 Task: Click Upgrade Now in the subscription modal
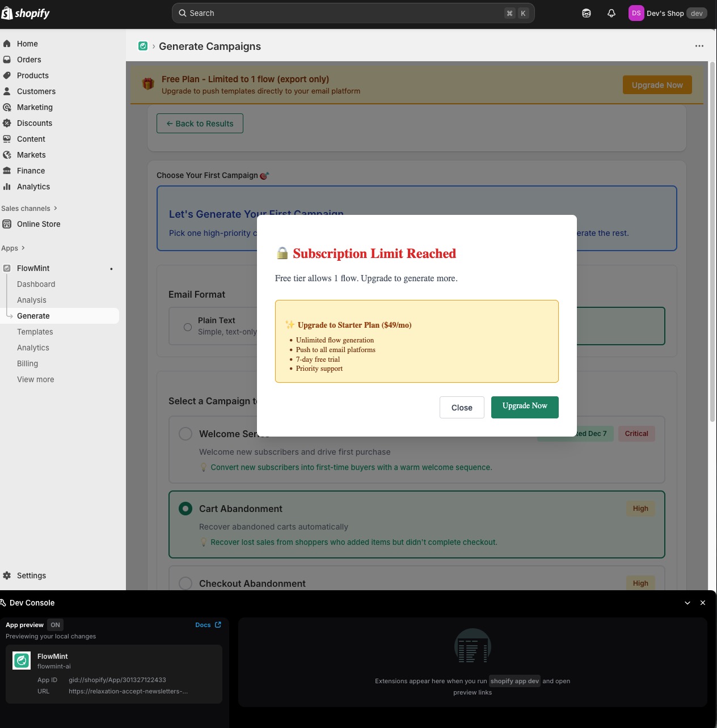[524, 407]
